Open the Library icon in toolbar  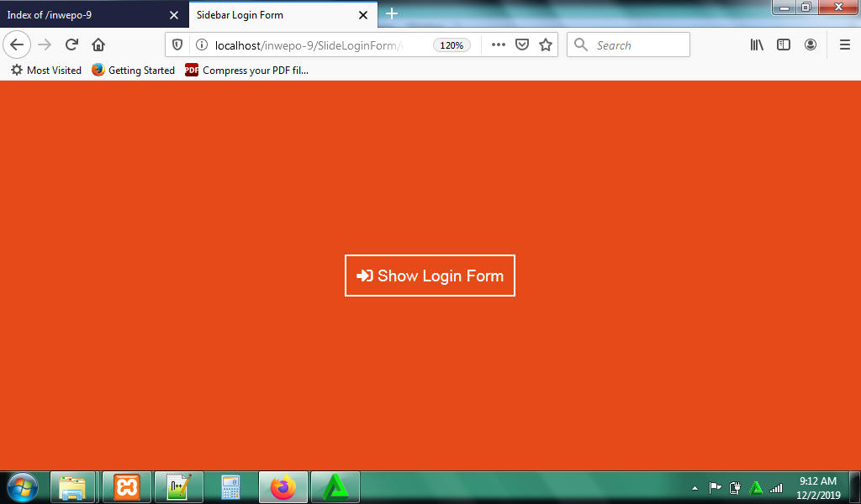[x=758, y=45]
